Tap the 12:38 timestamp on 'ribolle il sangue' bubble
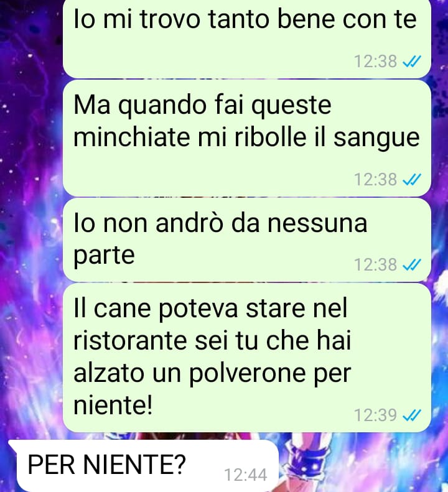Image resolution: width=448 pixels, height=492 pixels. (375, 180)
